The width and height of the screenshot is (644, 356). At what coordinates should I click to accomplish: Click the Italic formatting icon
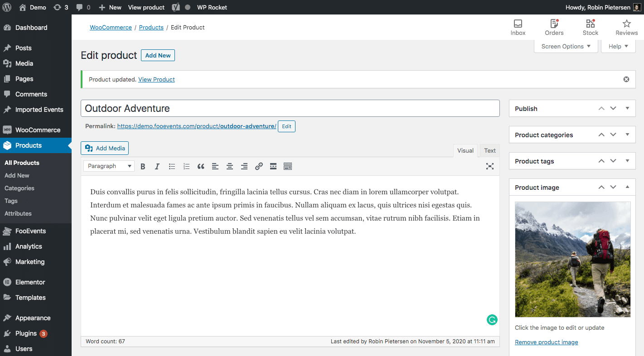(x=157, y=166)
